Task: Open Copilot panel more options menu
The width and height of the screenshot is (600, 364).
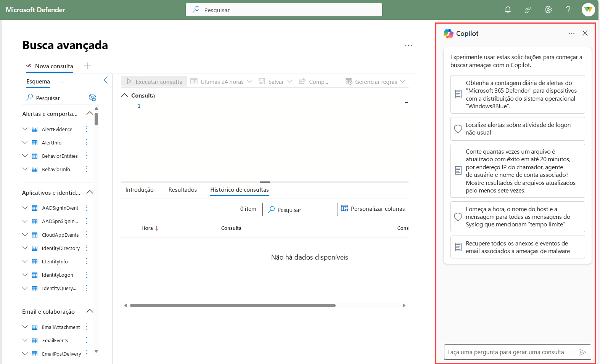Action: 572,33
